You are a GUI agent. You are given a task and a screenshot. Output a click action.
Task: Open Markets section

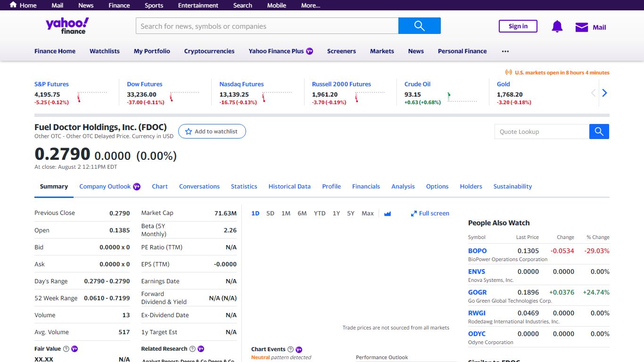click(x=382, y=51)
